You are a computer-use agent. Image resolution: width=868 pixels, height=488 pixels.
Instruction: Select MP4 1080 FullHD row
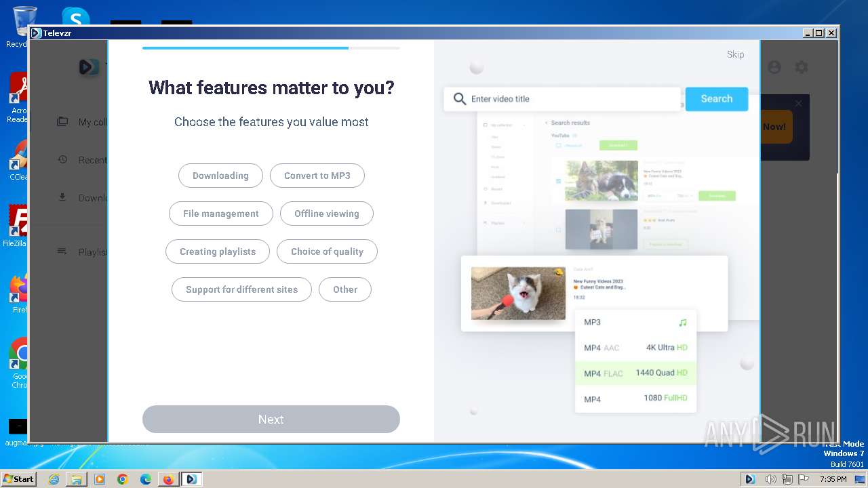click(x=635, y=399)
